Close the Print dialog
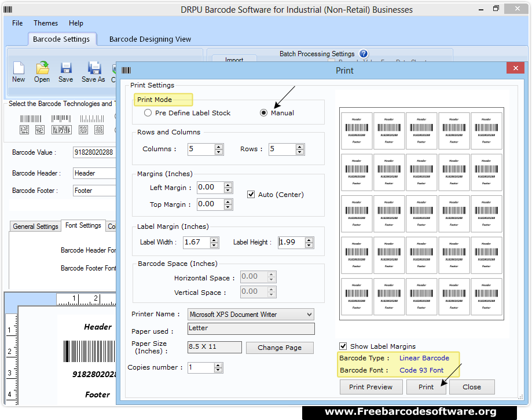 click(515, 68)
